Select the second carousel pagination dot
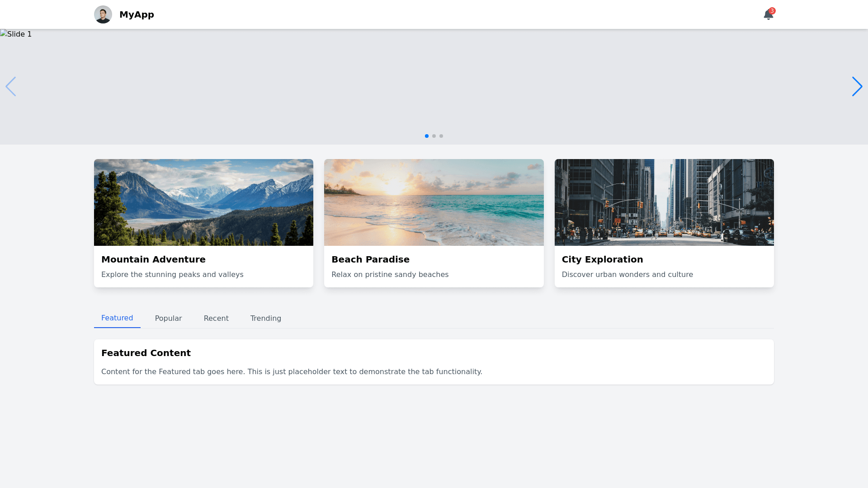The image size is (868, 488). point(434,136)
